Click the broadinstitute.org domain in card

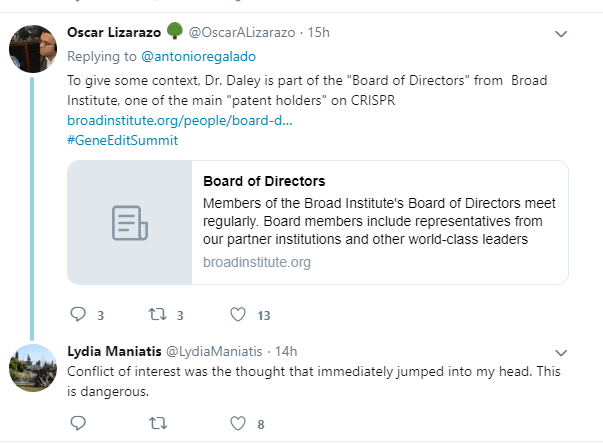[257, 262]
